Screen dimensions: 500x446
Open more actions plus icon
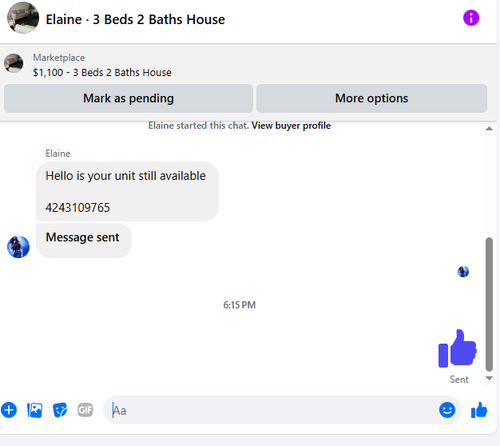[x=9, y=410]
